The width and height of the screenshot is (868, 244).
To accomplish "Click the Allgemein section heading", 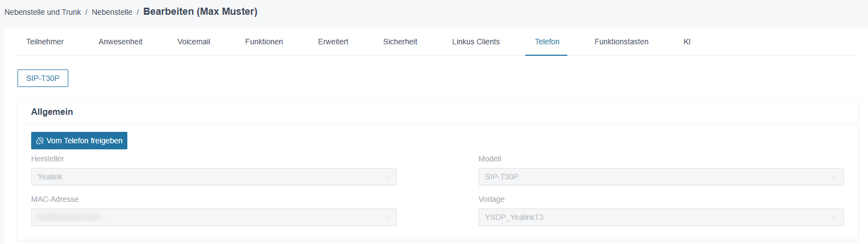I will tap(52, 112).
